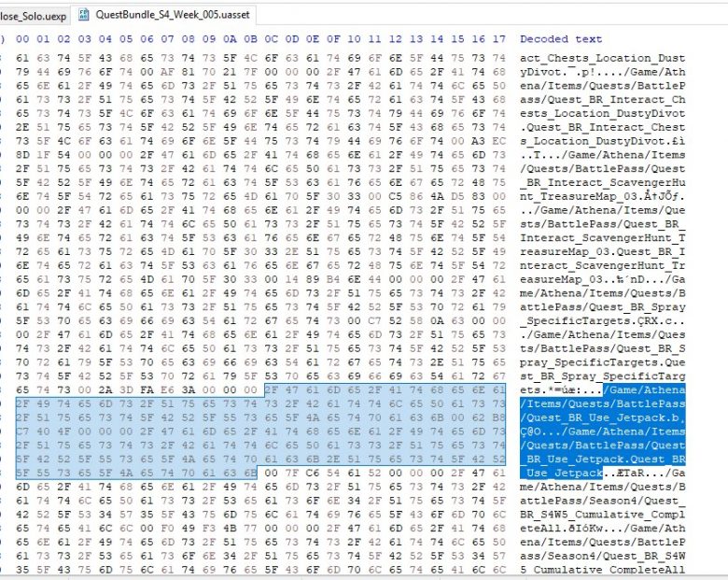Click decoded row starting easureMap_03
728x580 pixels.
603,279
